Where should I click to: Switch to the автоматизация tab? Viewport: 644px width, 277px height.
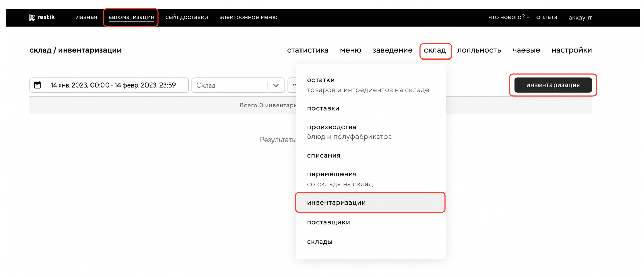131,17
